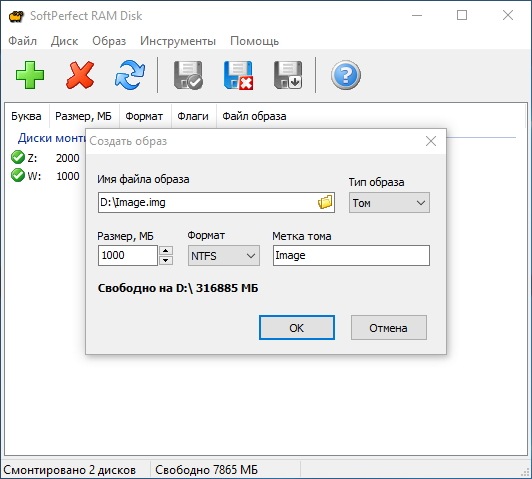Decrease size with spinner down arrow

coord(166,260)
